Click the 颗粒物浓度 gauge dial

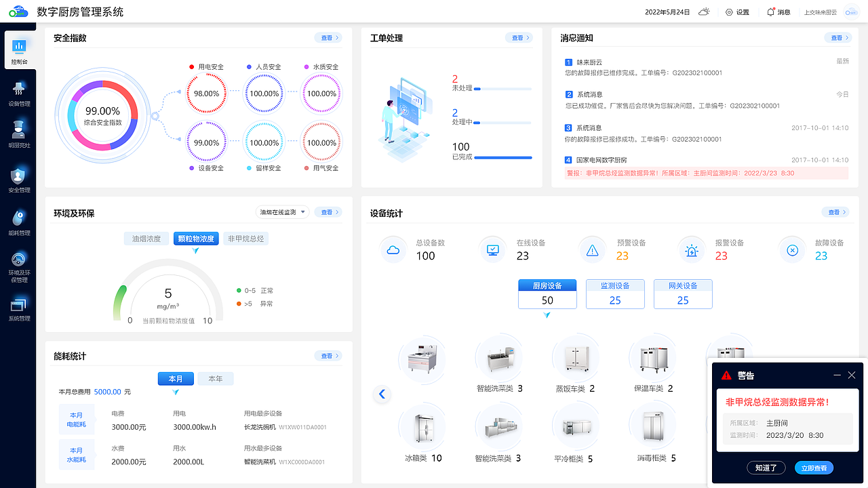pyautogui.click(x=168, y=291)
